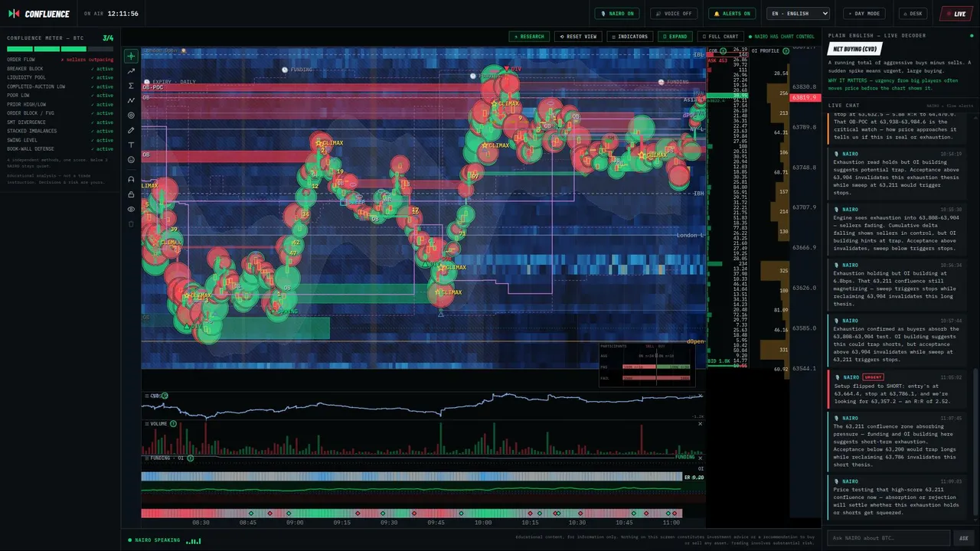Select the text annotation T tool
This screenshot has width=980, height=551.
pyautogui.click(x=131, y=145)
